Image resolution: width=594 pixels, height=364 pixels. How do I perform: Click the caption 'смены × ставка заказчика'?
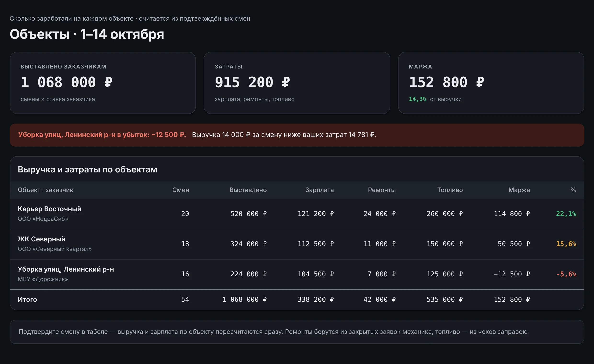(58, 99)
